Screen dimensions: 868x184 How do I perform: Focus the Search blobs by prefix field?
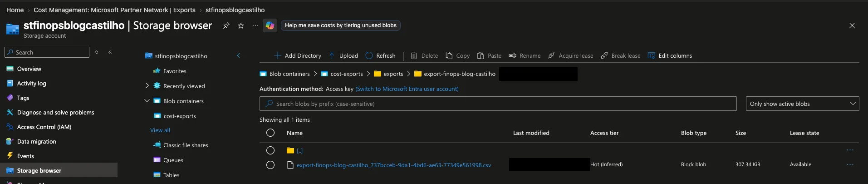(x=498, y=104)
